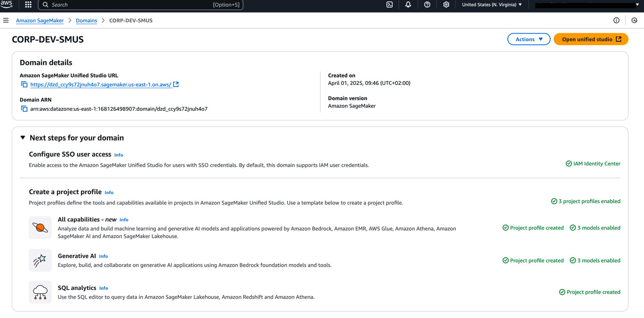Click the Generative AI wand icon
644x318 pixels.
40,260
